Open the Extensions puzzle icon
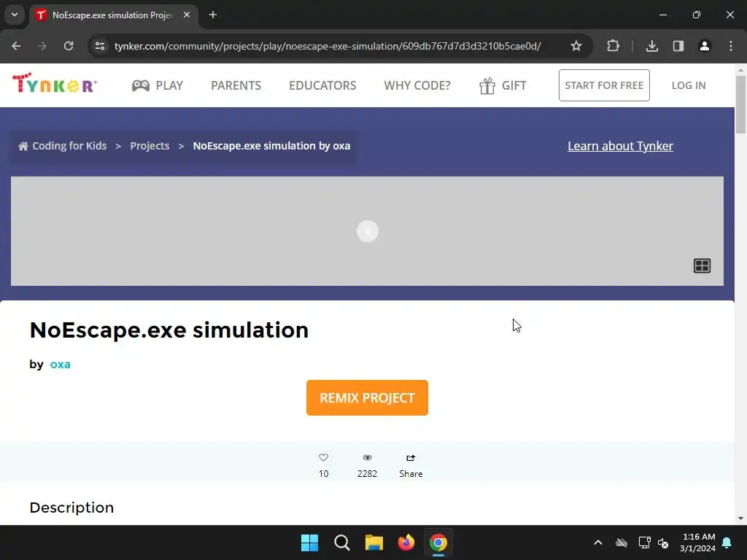Viewport: 747px width, 560px height. pyautogui.click(x=613, y=46)
